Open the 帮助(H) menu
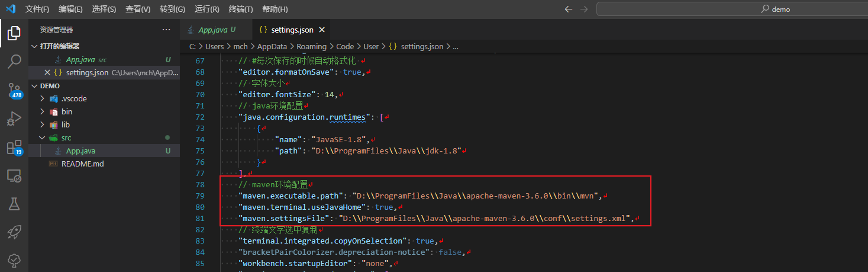 point(275,9)
